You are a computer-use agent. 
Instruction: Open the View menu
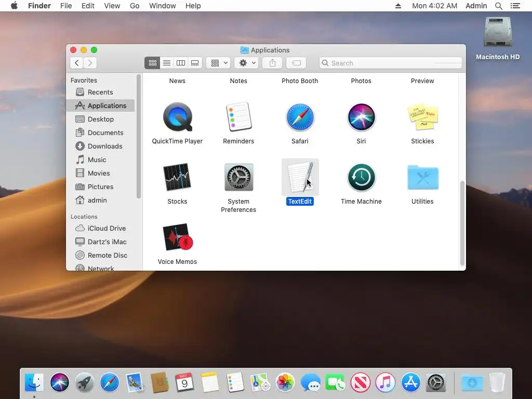112,6
